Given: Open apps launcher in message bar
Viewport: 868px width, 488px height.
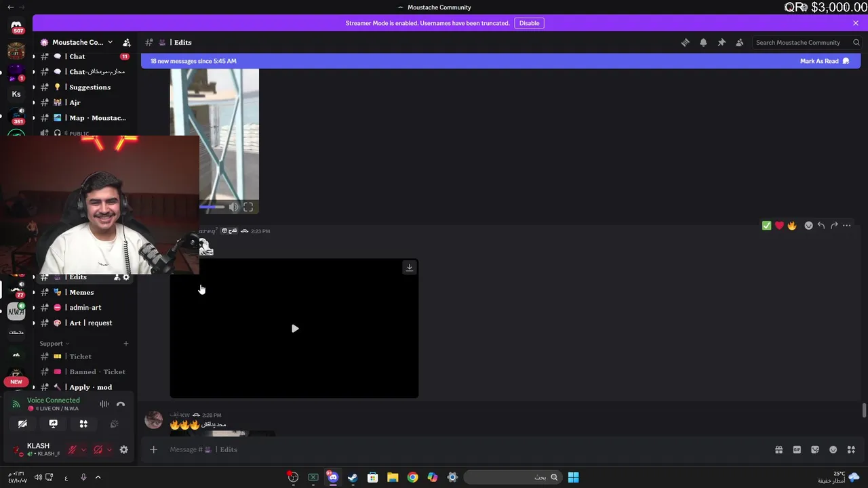Looking at the screenshot, I should click(x=852, y=449).
